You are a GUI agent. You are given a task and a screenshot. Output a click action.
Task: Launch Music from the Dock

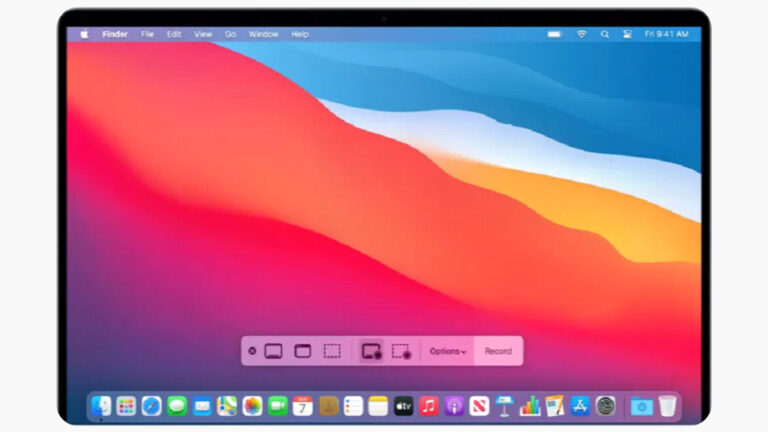429,406
